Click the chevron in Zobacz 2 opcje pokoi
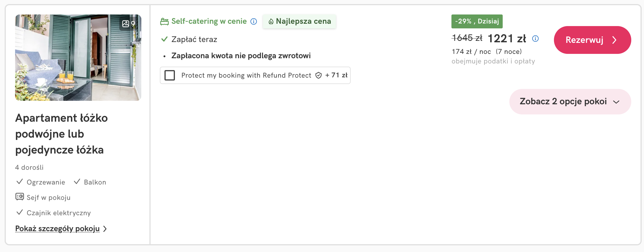Screen dimensions: 644x252 [616, 102]
